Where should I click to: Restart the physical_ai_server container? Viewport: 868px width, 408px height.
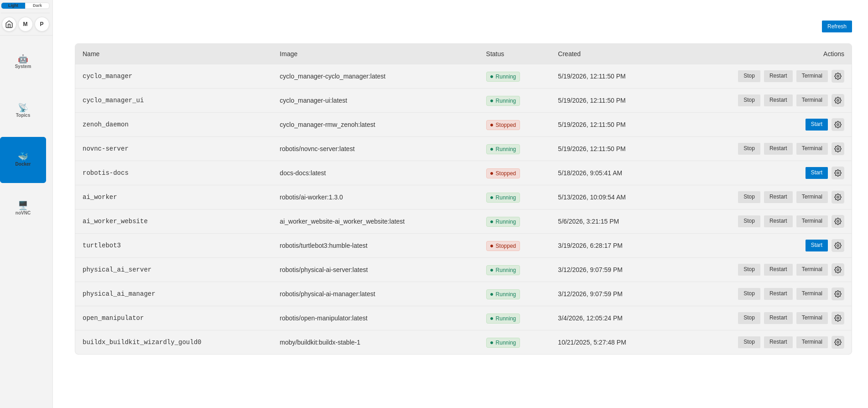tap(778, 270)
